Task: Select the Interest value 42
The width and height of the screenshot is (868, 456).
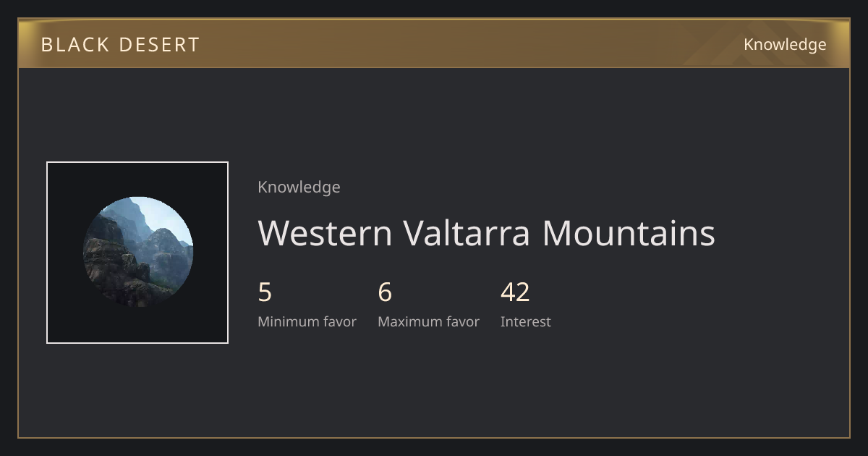Action: (x=515, y=292)
